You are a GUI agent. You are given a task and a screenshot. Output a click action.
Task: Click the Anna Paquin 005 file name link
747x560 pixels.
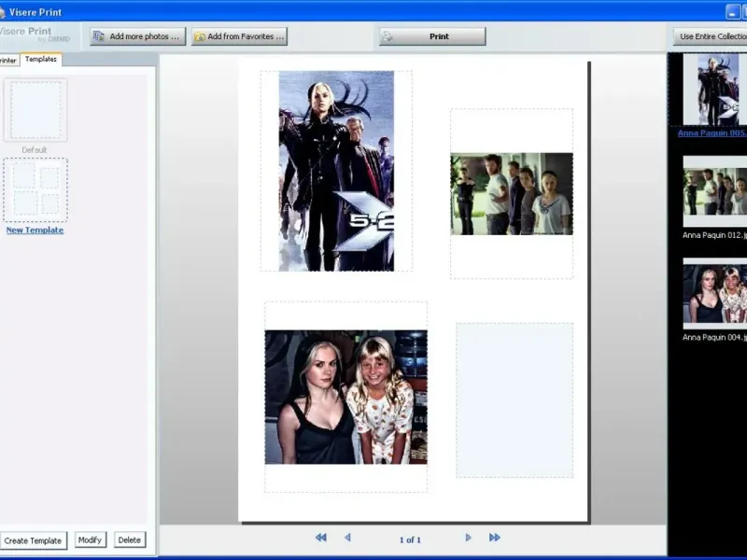click(712, 133)
